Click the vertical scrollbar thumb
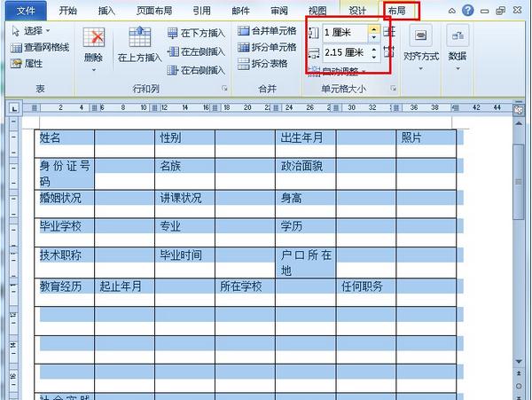Screen dimensions: 532x400 [519, 182]
